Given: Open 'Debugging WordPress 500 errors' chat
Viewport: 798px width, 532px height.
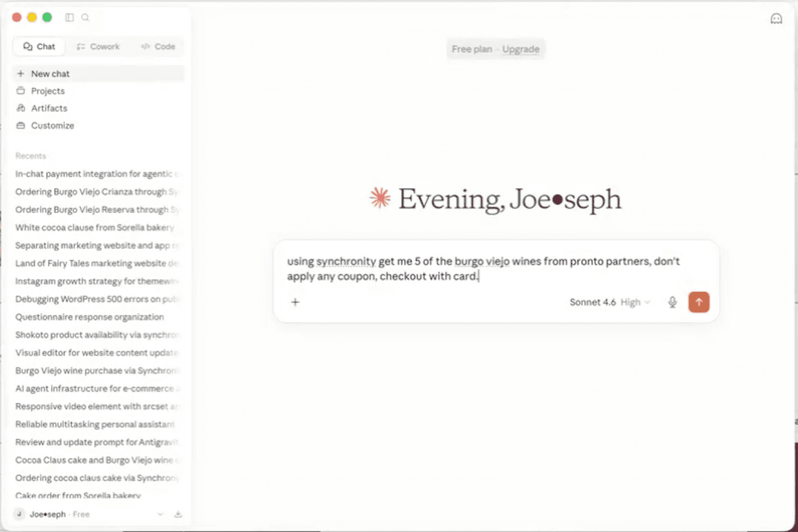Looking at the screenshot, I should coord(98,299).
